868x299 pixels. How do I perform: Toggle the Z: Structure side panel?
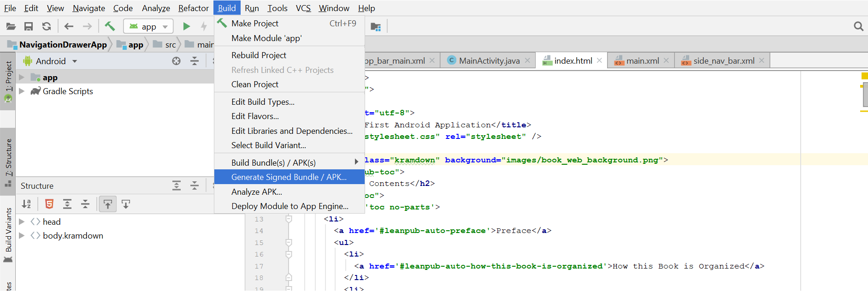tap(8, 162)
